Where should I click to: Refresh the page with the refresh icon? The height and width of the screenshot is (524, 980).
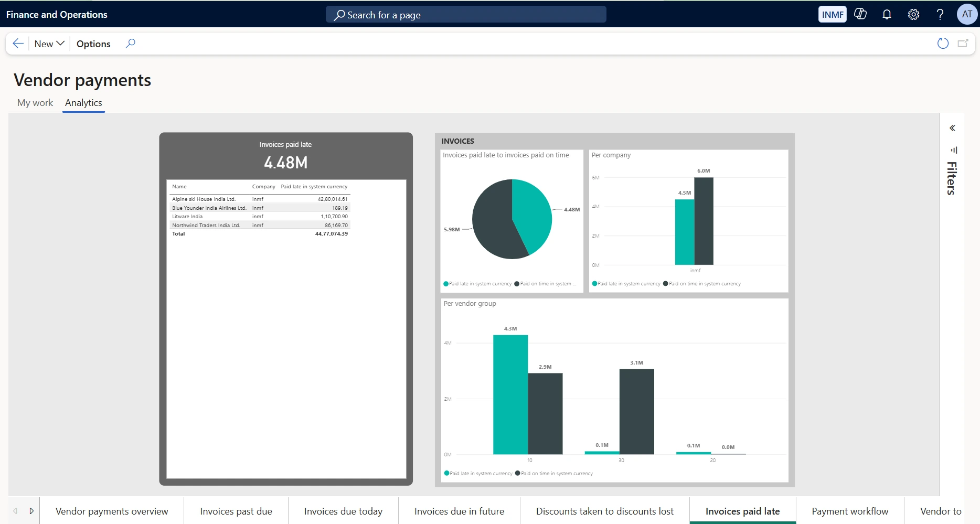click(x=943, y=44)
